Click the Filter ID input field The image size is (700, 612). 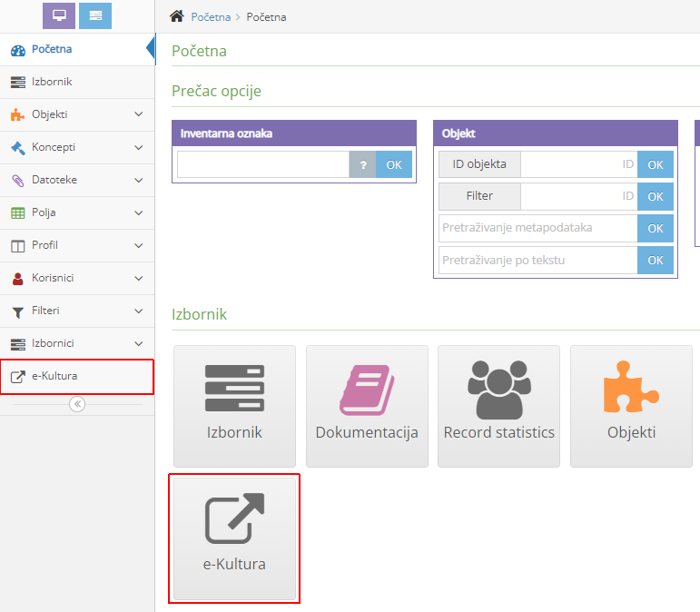[x=579, y=196]
